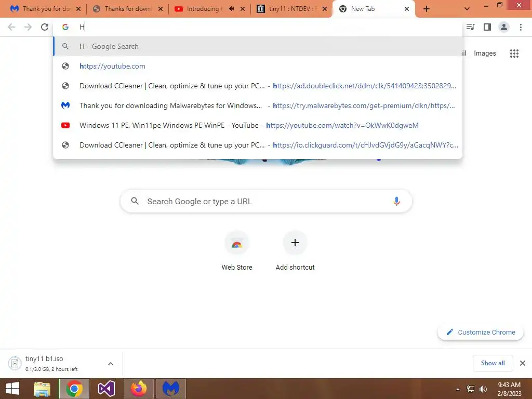The height and width of the screenshot is (399, 532).
Task: Expand tiny11 b1.iso download options chevron
Action: point(111,364)
